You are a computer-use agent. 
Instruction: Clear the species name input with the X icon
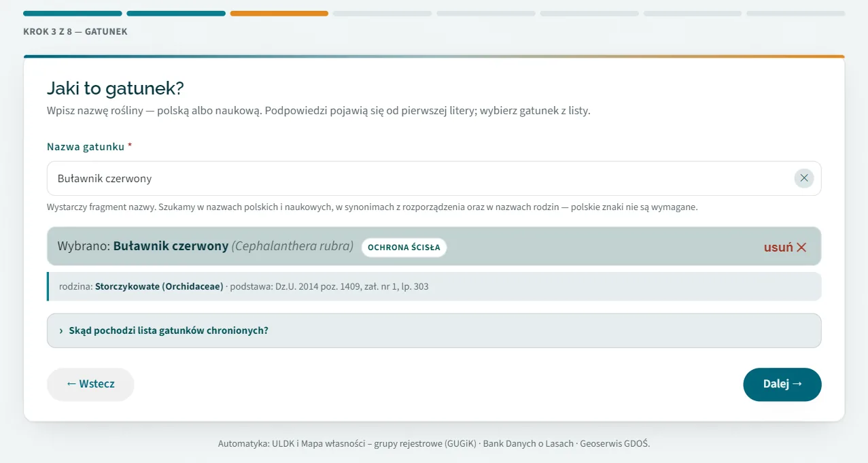coord(804,178)
